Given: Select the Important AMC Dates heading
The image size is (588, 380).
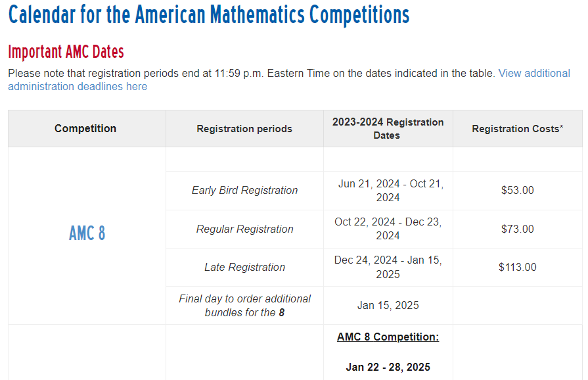Looking at the screenshot, I should [66, 52].
